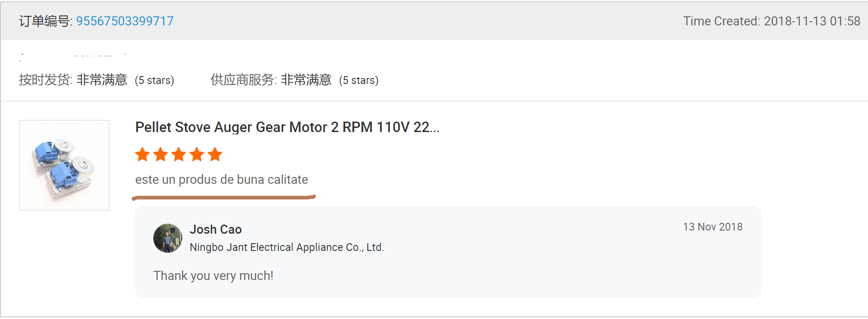Viewport: 868px width, 319px height.
Task: Click the review text 'este un produs de buna calitate'
Action: (x=221, y=180)
